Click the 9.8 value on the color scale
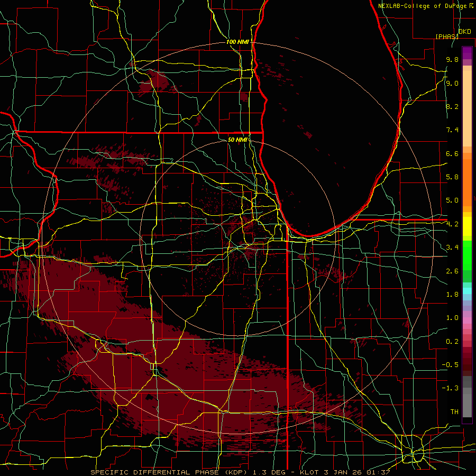Image resolution: width=476 pixels, height=476 pixels. (452, 60)
